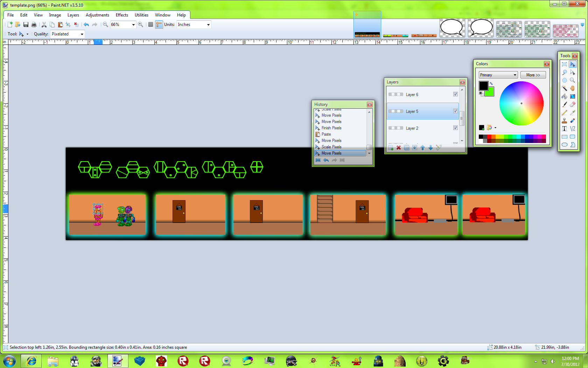Select the Freeform Shape tool

(573, 145)
